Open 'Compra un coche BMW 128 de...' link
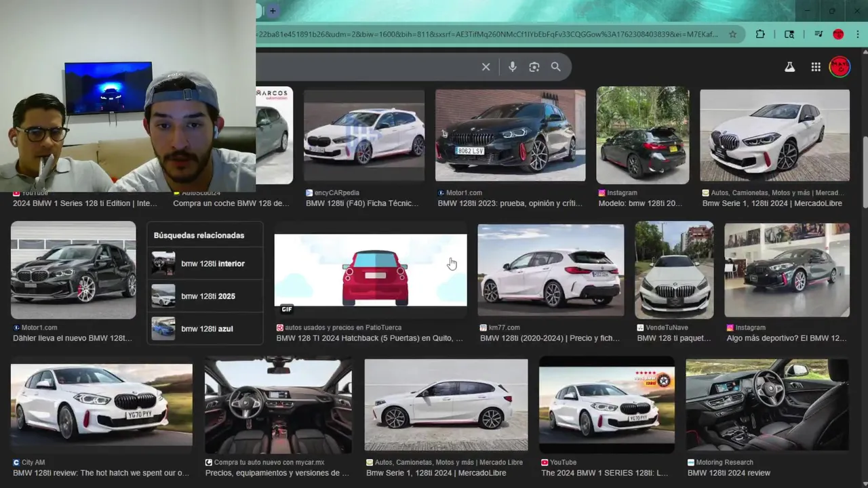Viewport: 868px width, 488px height. click(231, 203)
